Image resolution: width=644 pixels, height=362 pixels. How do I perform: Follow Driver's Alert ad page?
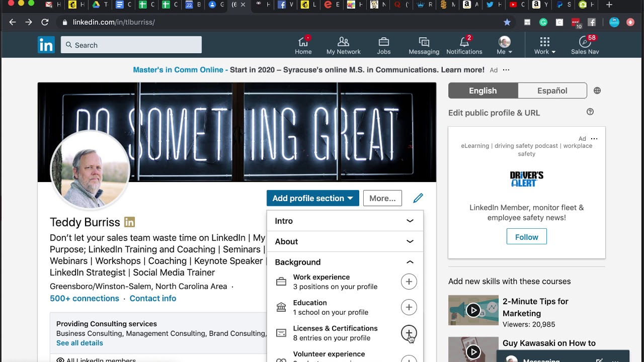pos(526,237)
